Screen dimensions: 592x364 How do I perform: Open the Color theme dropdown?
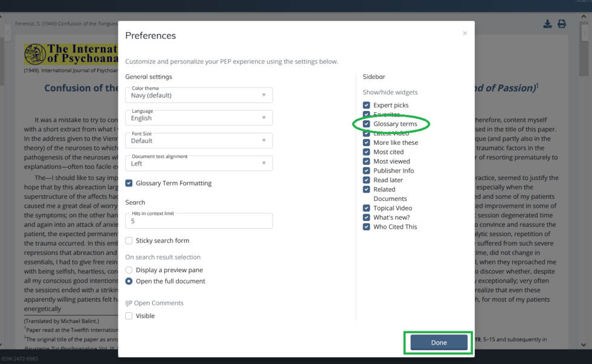coord(199,95)
